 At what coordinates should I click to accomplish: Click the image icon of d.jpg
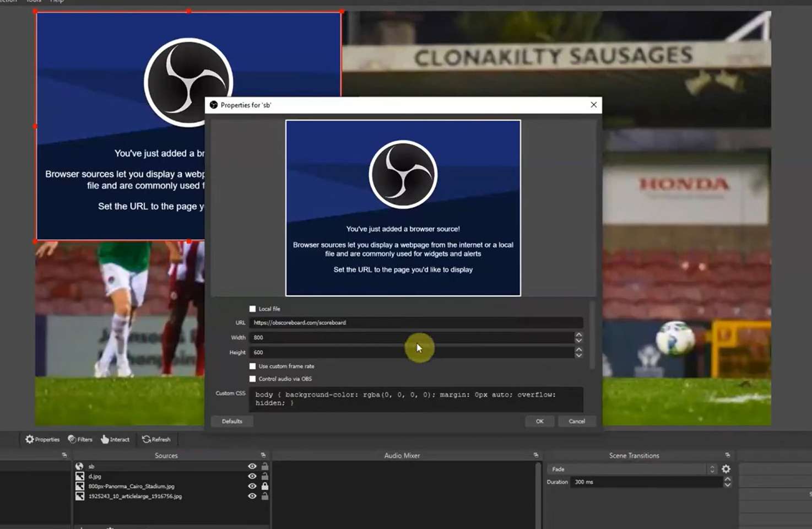[x=80, y=476]
